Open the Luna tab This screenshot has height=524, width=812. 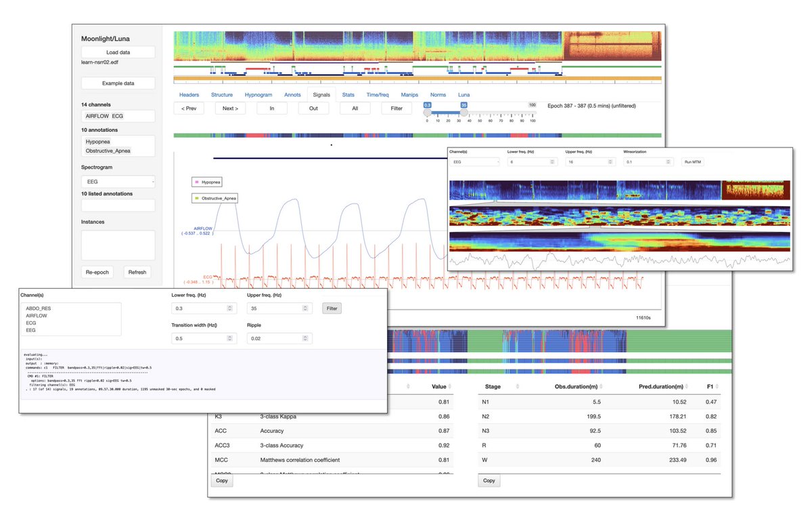[x=464, y=95]
